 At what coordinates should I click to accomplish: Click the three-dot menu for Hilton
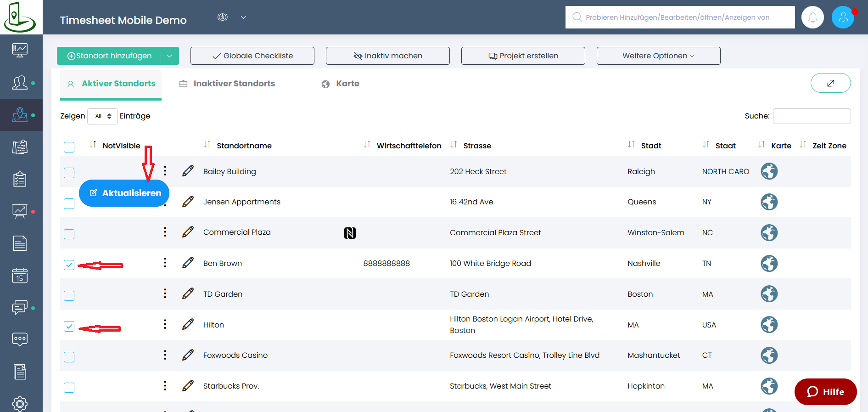tap(165, 325)
